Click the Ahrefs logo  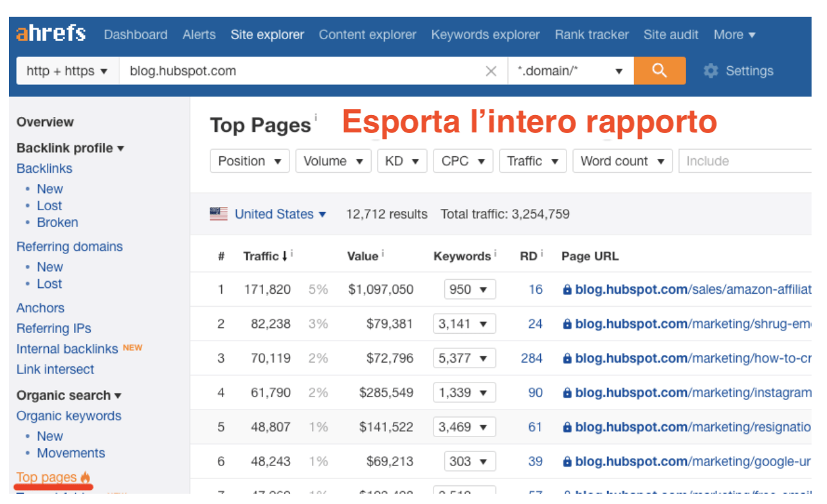tap(51, 34)
